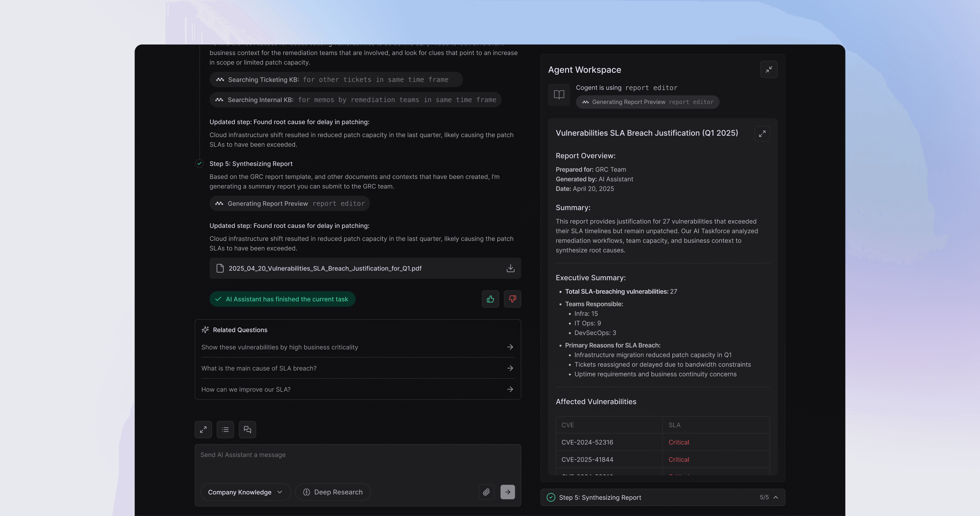This screenshot has height=516, width=980.
Task: Open Generating Report Preview chip in workspace
Action: click(x=647, y=102)
